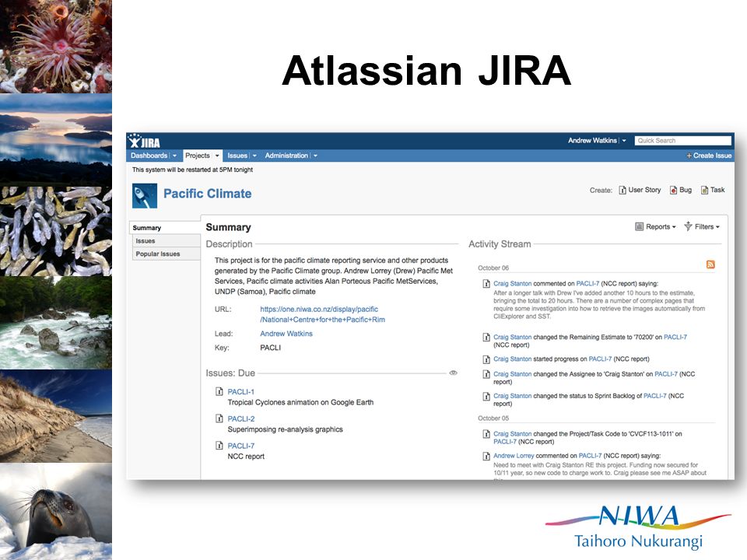Viewport: 747px width, 560px height.
Task: Create a Bug via the text link
Action: [686, 190]
